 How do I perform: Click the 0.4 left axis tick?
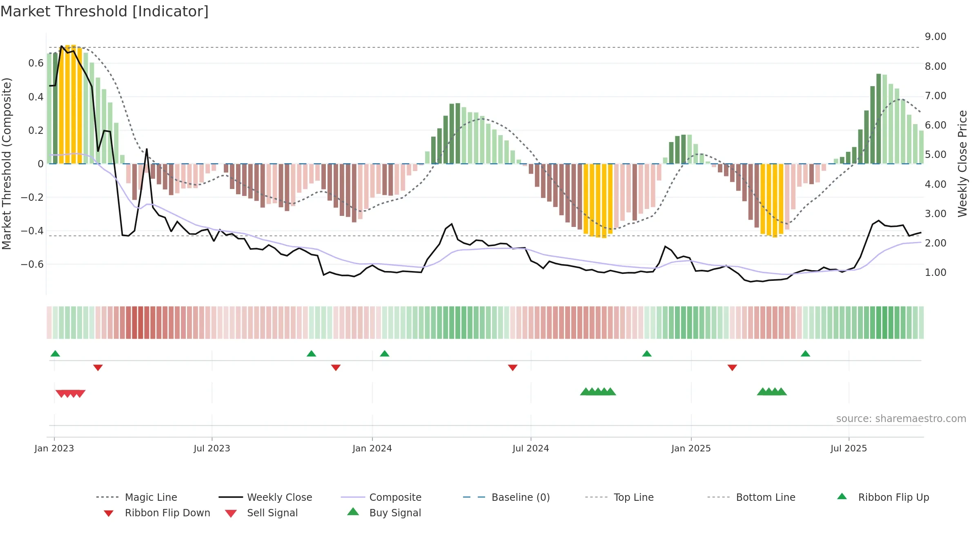pos(36,97)
